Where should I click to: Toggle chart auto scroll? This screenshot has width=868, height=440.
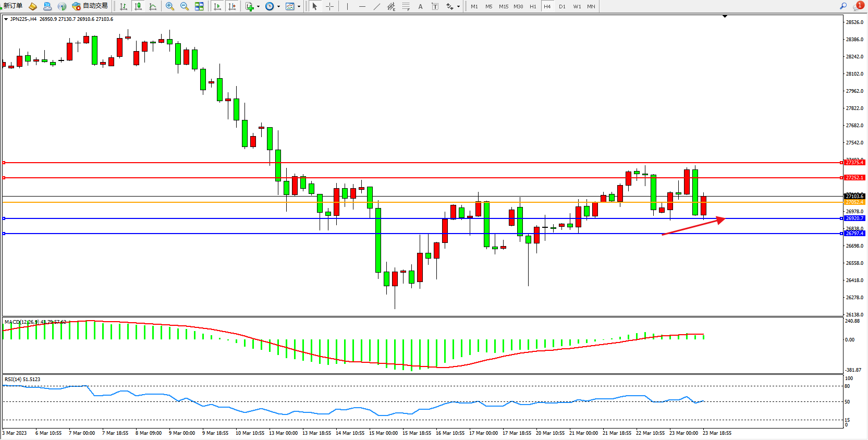click(218, 6)
